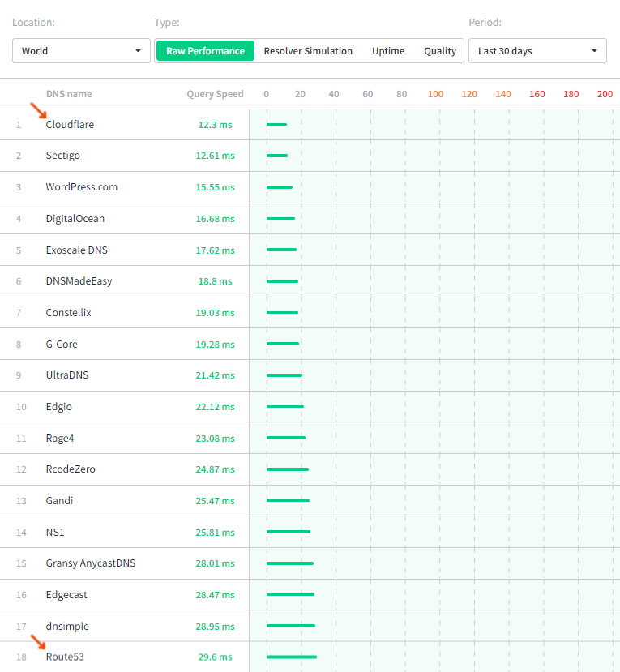Click the 16.68 ms query speed value
Viewport: 620px width, 672px height.
tap(215, 219)
